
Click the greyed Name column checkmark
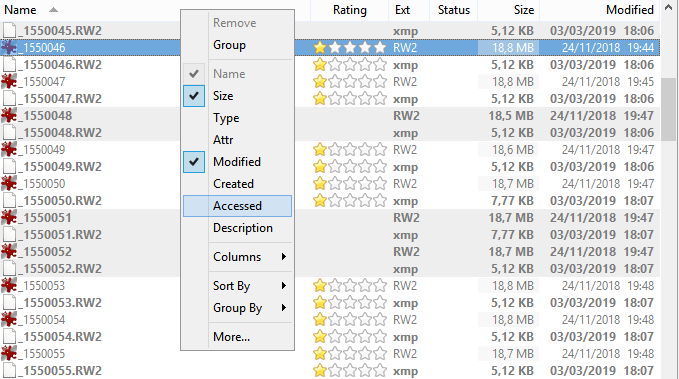[x=194, y=74]
